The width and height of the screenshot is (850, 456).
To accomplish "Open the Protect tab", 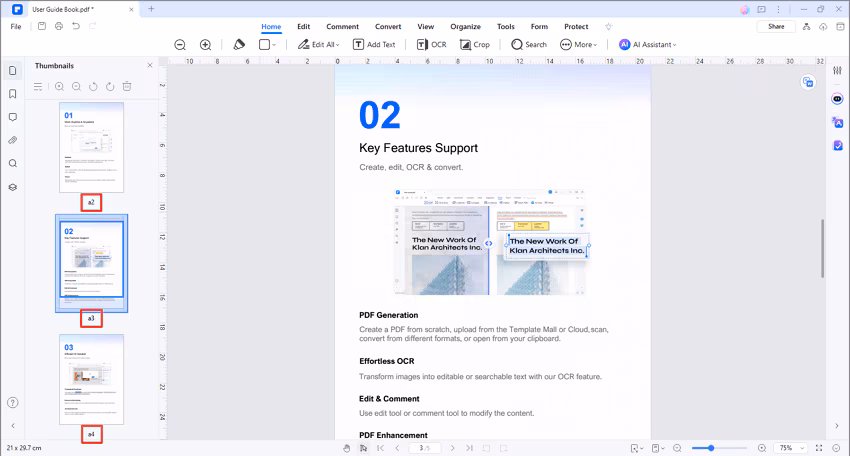I will (x=576, y=27).
